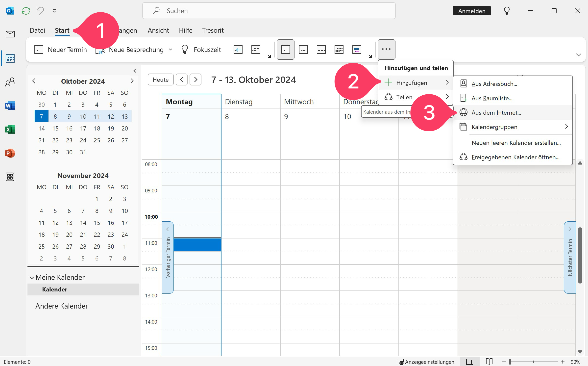Open the Mail module in sidebar

click(x=10, y=34)
